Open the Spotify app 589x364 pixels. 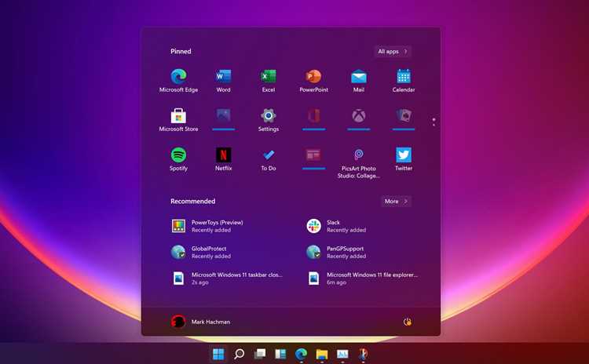click(178, 159)
